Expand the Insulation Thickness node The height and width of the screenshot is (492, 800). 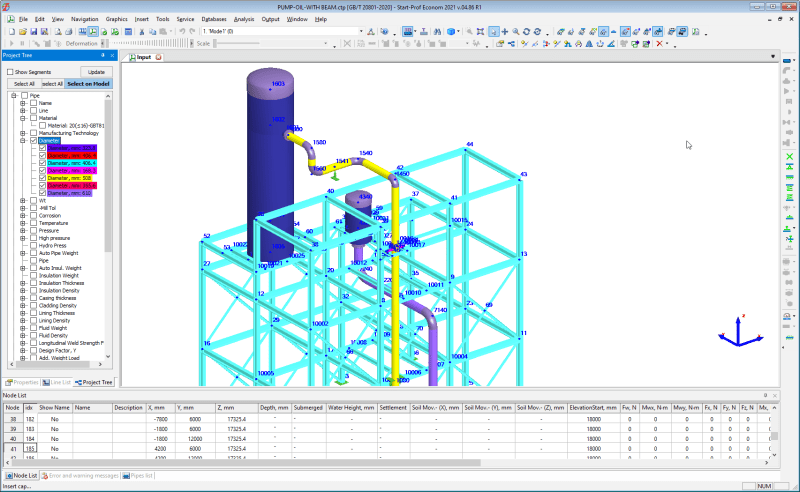(22, 283)
